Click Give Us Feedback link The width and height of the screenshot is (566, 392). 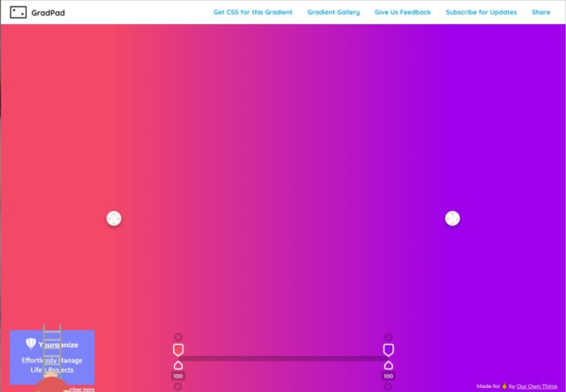click(403, 13)
